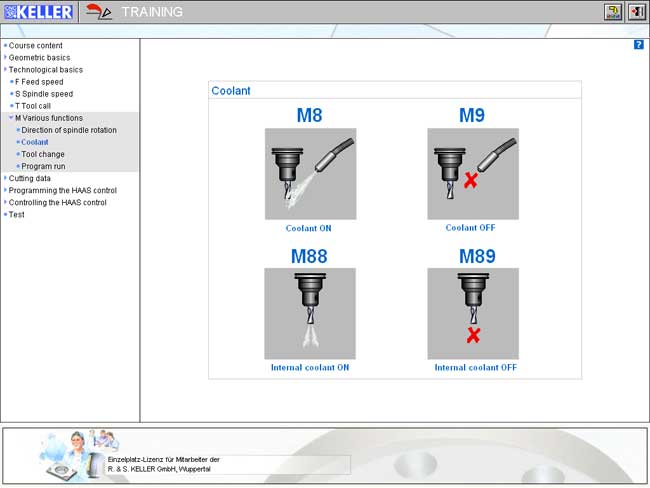
Task: Select the M88 internal coolant ON illustration
Action: point(310,313)
